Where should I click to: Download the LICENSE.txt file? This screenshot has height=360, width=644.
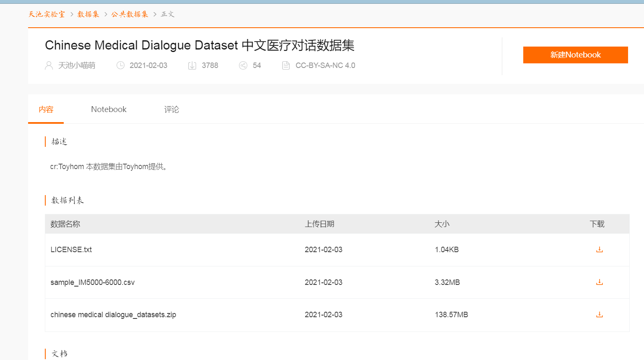599,250
